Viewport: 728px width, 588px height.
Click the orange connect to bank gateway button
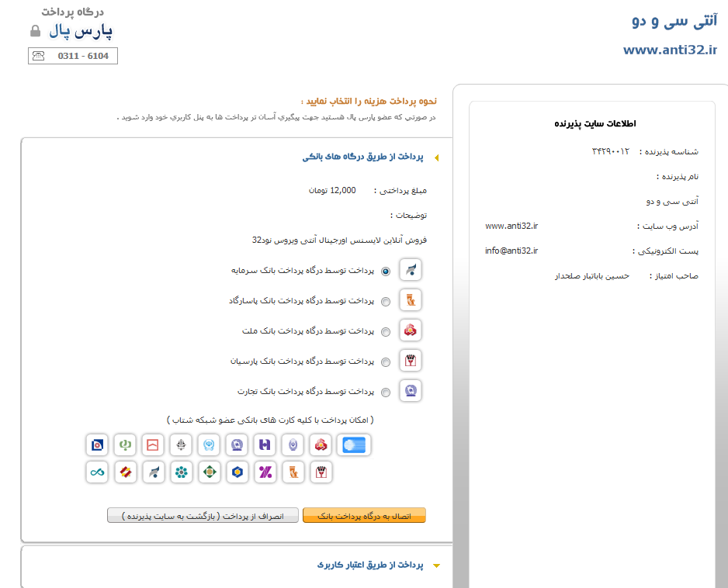[364, 516]
